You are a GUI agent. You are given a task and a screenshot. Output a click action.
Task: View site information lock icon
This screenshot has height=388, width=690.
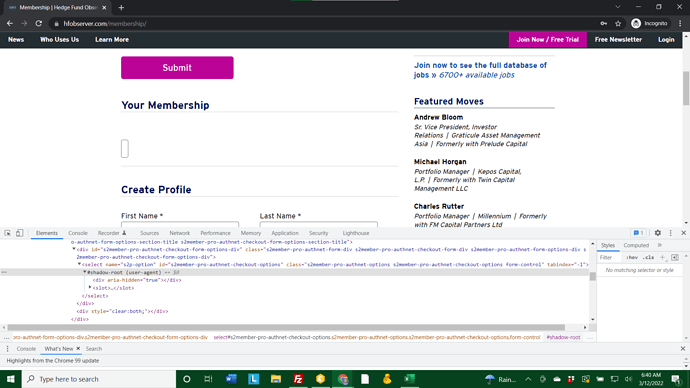pyautogui.click(x=56, y=24)
